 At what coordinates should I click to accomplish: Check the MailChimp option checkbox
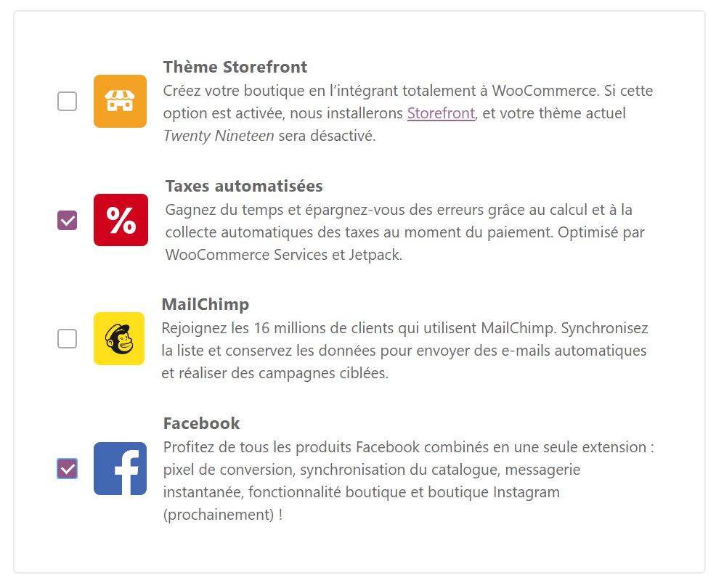point(67,338)
